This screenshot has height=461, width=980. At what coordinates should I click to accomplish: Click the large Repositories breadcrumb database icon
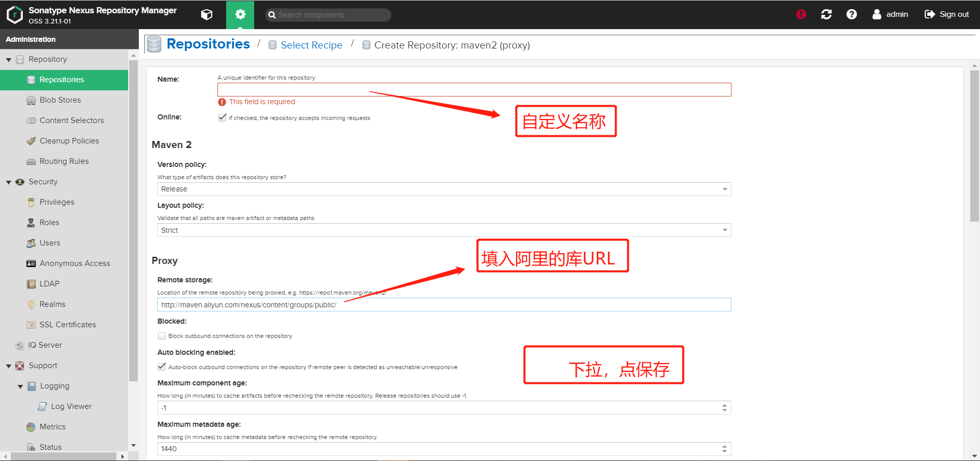click(x=154, y=44)
